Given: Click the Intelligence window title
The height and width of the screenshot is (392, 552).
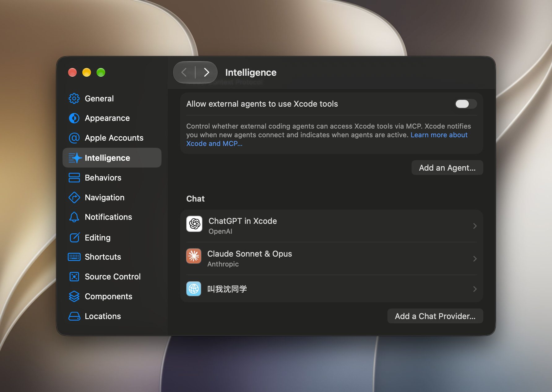Looking at the screenshot, I should point(251,72).
